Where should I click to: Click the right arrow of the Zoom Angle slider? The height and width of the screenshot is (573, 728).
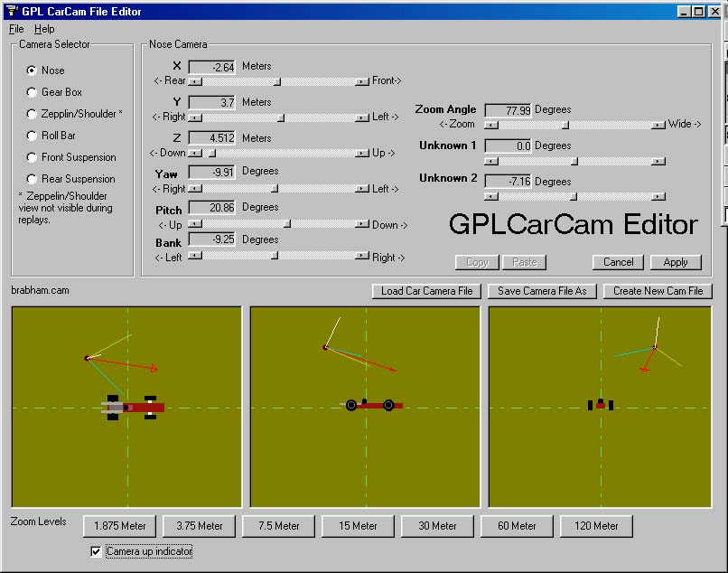[x=658, y=126]
